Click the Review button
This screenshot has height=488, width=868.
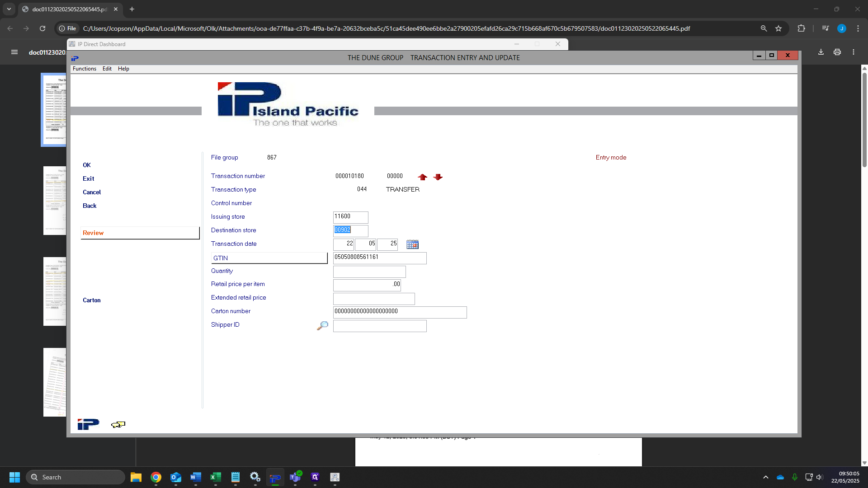click(140, 233)
